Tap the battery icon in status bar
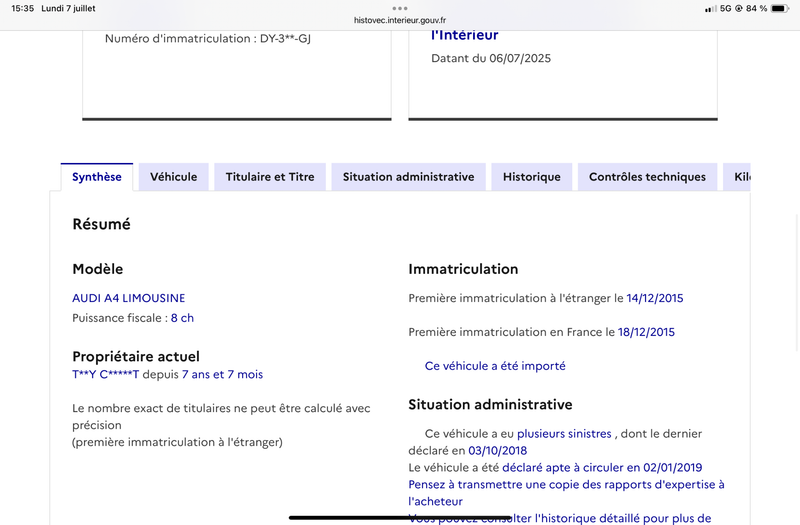 780,8
